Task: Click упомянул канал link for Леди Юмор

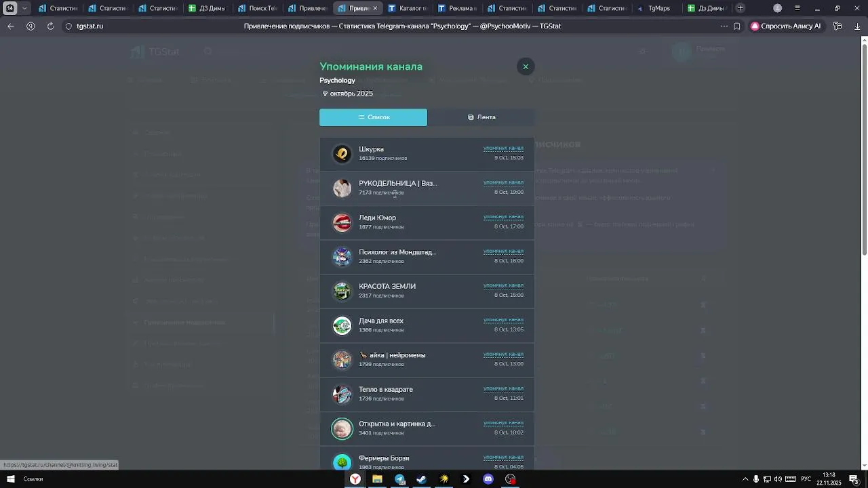Action: (x=503, y=217)
